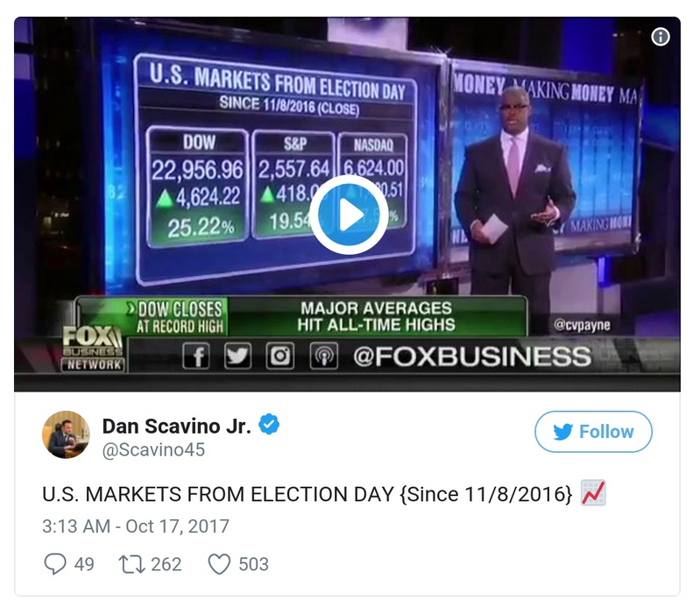Open Dan Scavino Jr.'s profile picture

tap(66, 434)
